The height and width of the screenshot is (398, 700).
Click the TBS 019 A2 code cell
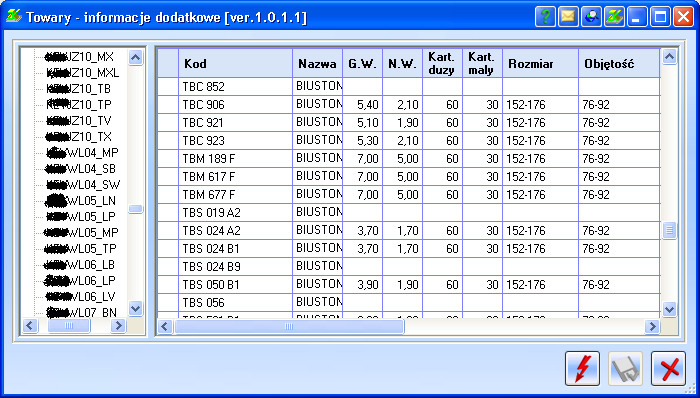point(235,213)
